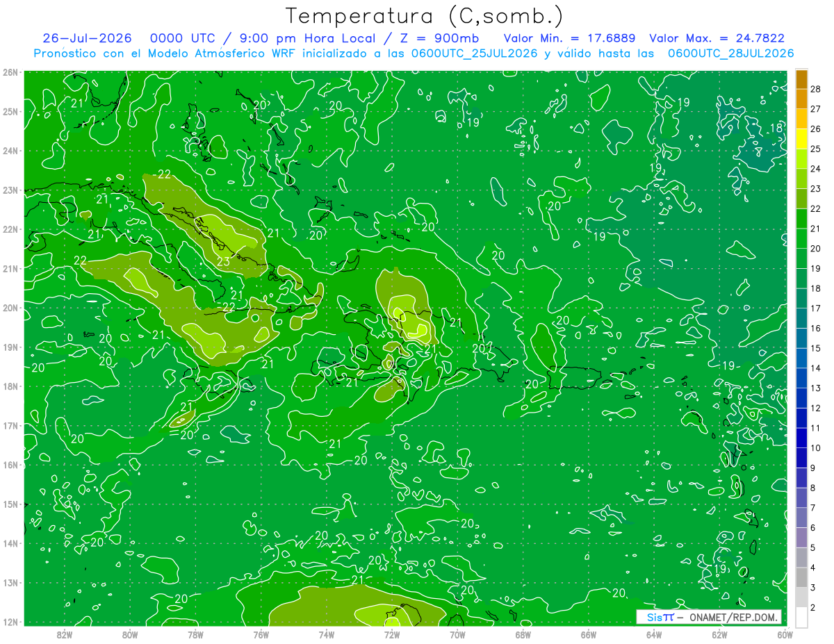The image size is (834, 644).
Task: Click the orange swatch between 27 and 28
Action: 801,99
